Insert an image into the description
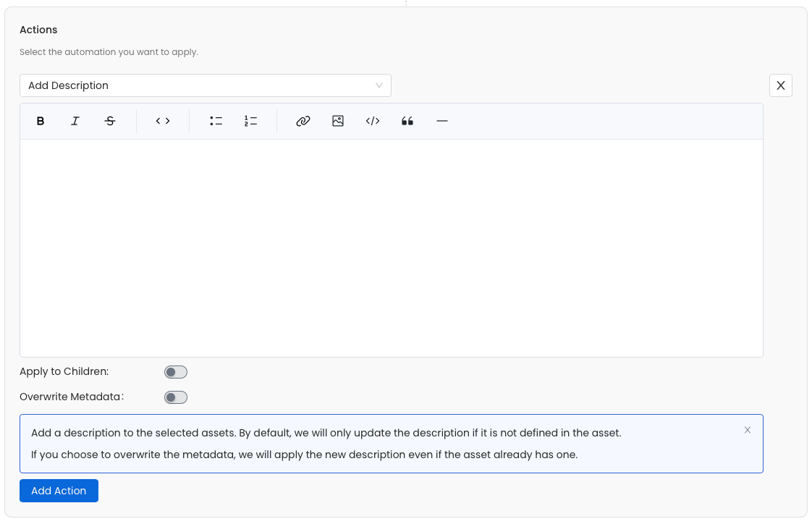Viewport: 812px width, 524px height. click(x=337, y=120)
